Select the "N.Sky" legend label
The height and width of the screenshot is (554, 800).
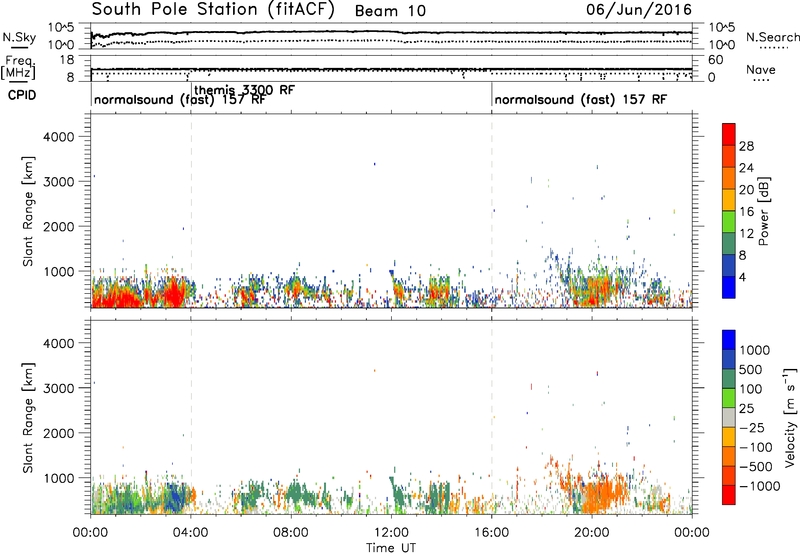click(19, 37)
